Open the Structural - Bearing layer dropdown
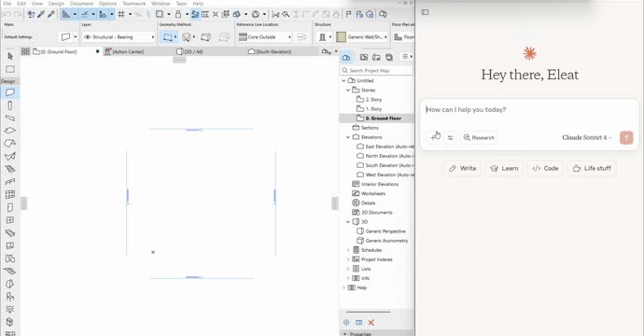The width and height of the screenshot is (644, 336). coord(119,37)
